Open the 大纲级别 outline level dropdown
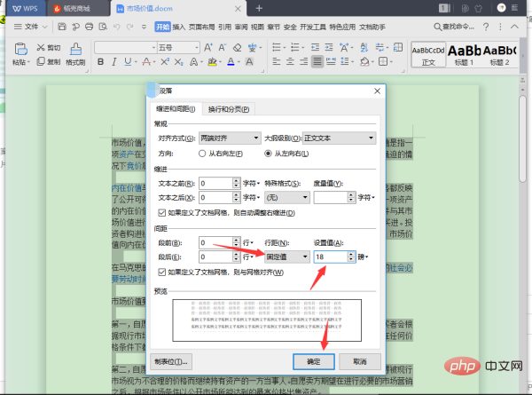Screen dimensions: 532x395 tap(373, 138)
